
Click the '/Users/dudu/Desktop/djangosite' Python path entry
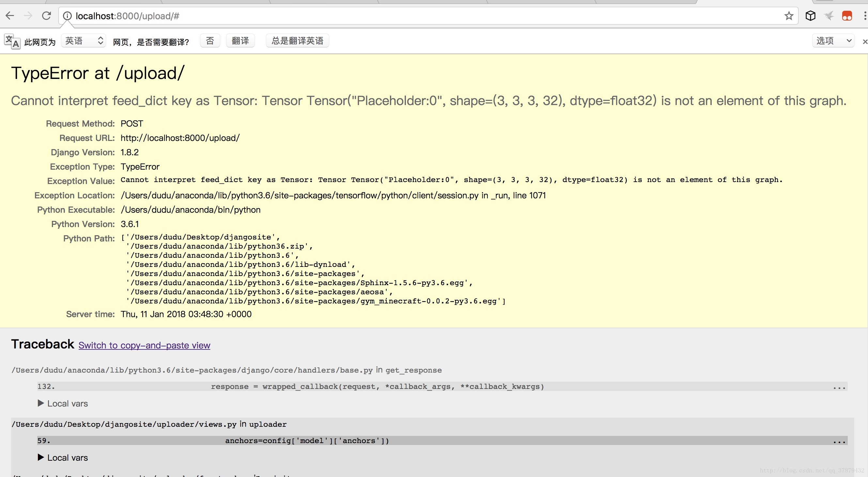coord(201,237)
